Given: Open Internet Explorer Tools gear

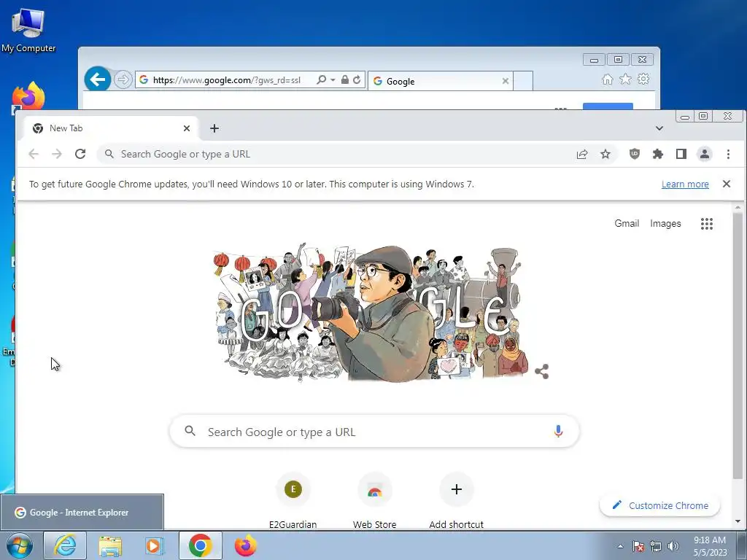Looking at the screenshot, I should pos(643,79).
